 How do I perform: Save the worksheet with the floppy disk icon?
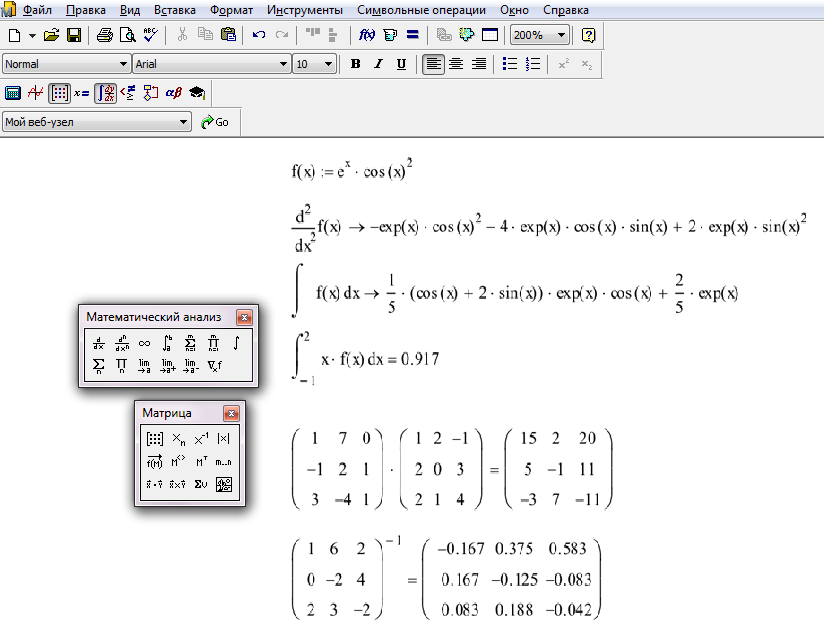(74, 35)
